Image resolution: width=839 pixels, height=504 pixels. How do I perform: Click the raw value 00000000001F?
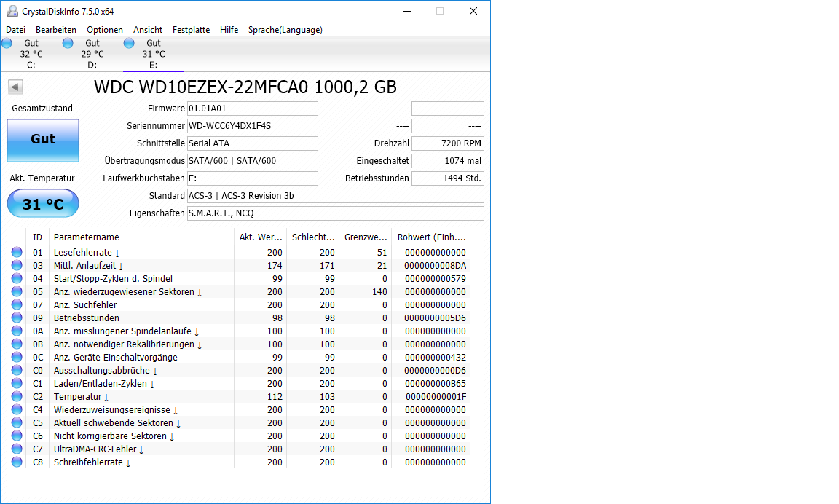point(436,396)
